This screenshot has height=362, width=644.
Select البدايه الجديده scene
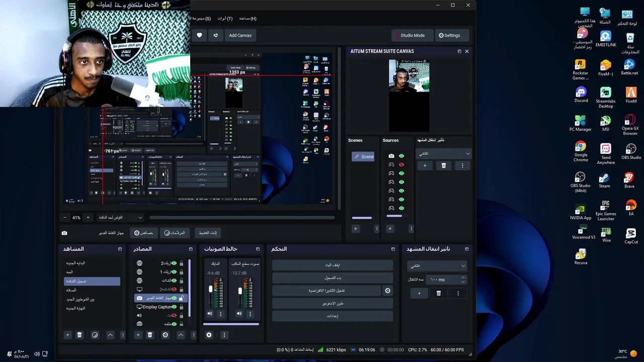(92, 263)
